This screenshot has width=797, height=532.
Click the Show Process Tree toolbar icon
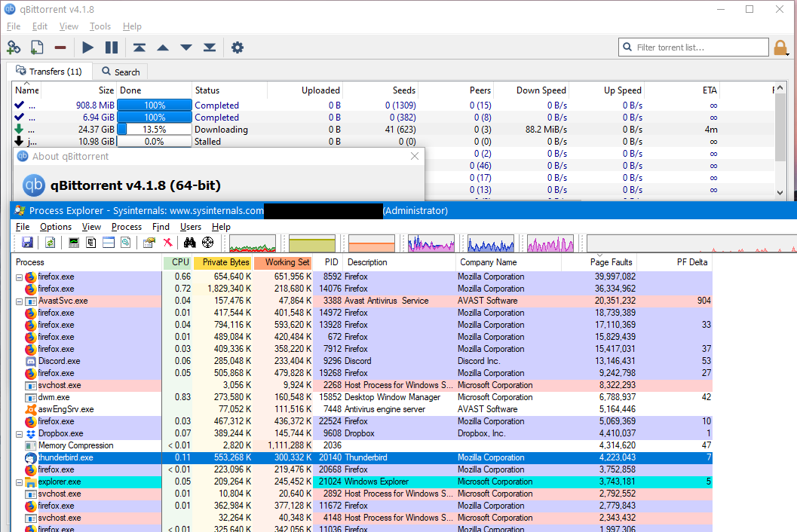click(x=91, y=243)
